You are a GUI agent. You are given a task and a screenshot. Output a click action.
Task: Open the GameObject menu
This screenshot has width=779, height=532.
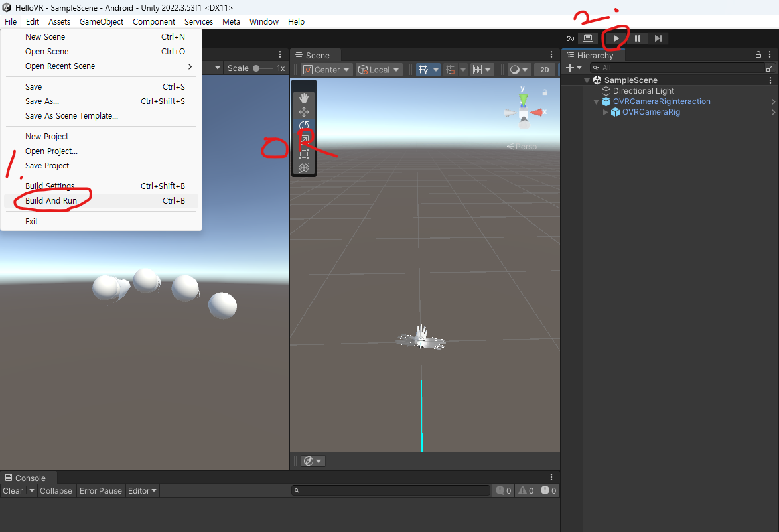(102, 22)
